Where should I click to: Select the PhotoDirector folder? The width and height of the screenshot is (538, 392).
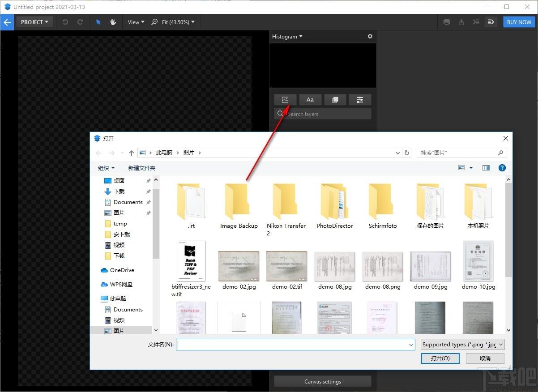[x=335, y=205]
